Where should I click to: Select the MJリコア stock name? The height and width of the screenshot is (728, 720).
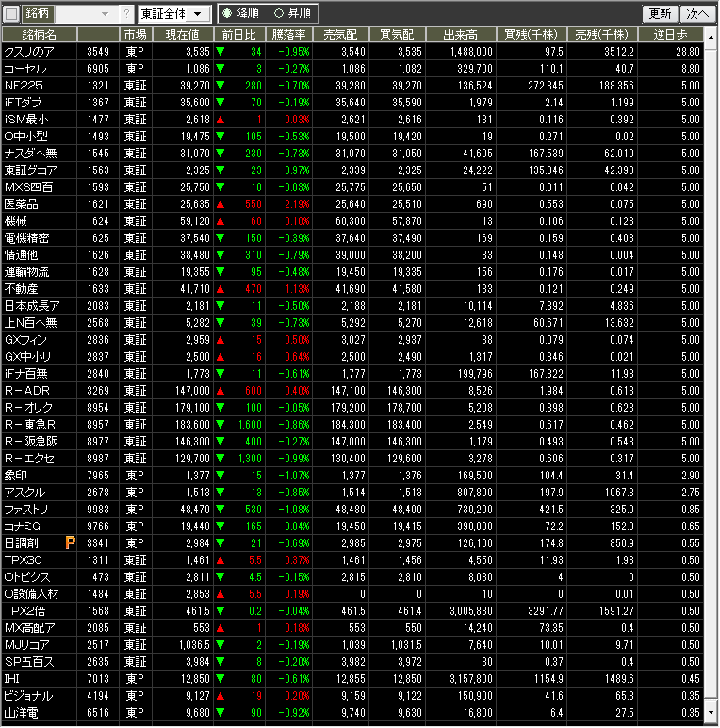click(27, 645)
